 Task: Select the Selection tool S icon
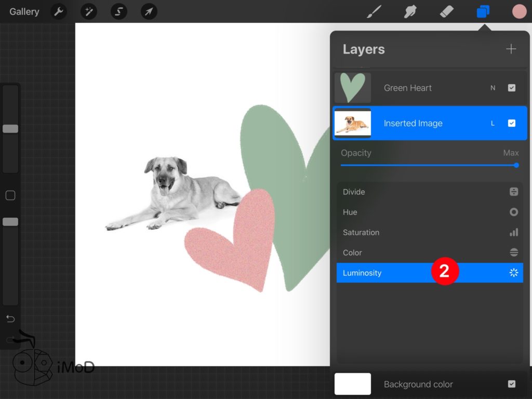pyautogui.click(x=118, y=11)
